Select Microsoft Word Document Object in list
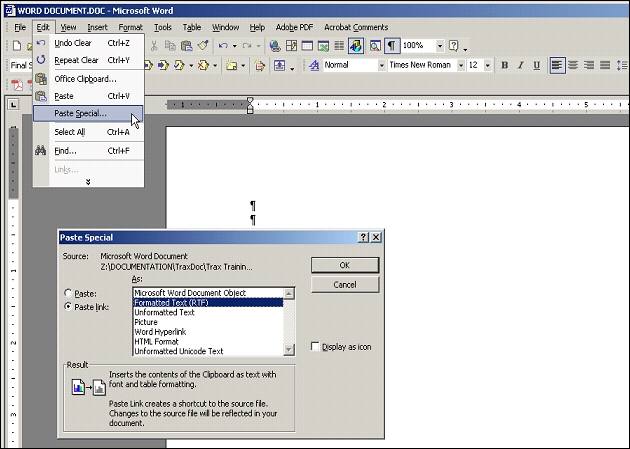This screenshot has height=449, width=630. coord(208,293)
